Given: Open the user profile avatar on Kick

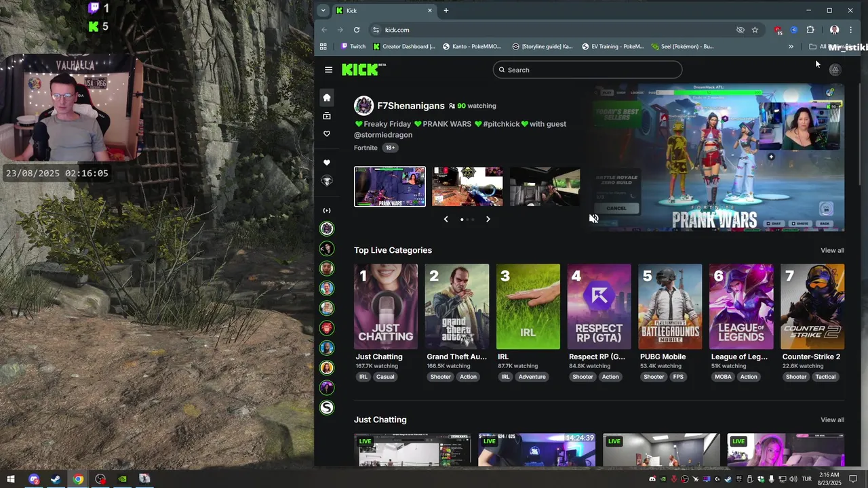Looking at the screenshot, I should pos(835,70).
